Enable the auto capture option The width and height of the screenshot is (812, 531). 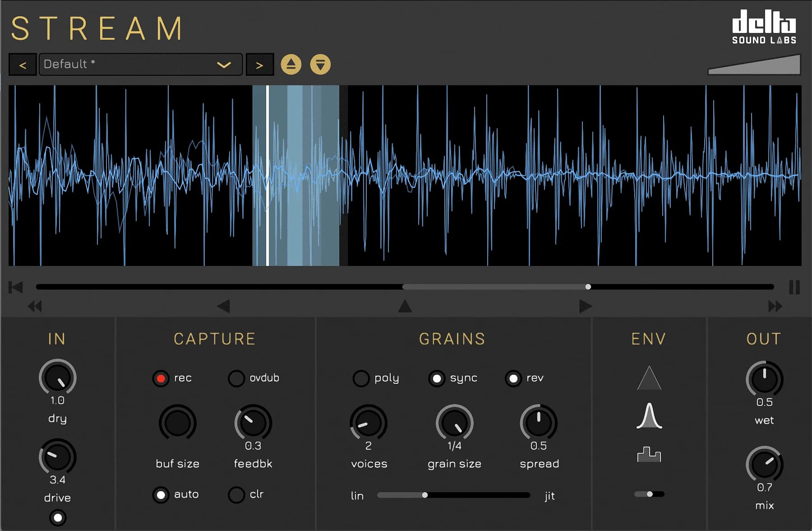coord(161,495)
